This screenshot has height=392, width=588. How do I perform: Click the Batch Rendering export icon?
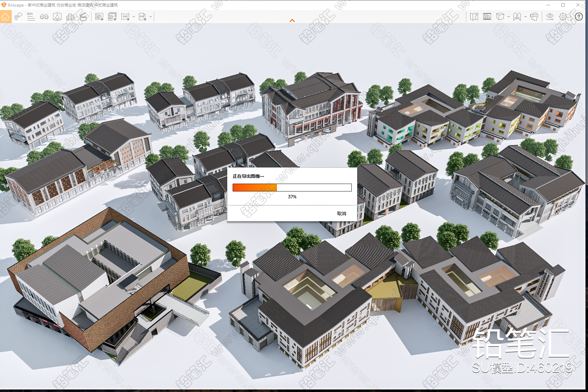(x=112, y=17)
